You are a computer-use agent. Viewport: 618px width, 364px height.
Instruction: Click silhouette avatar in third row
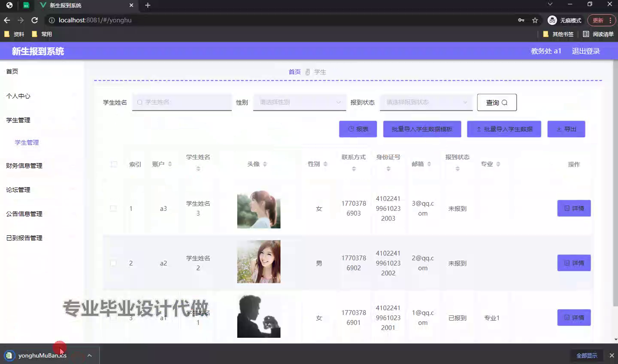[259, 316]
